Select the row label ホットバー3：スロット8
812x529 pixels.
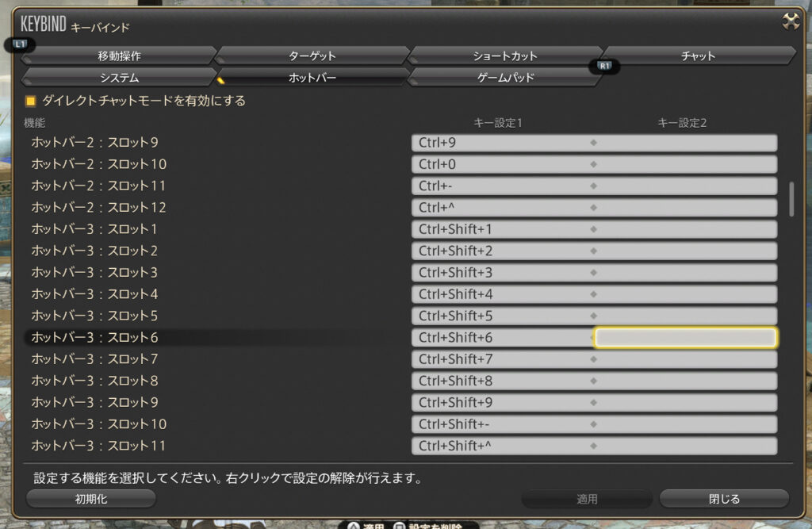[95, 381]
